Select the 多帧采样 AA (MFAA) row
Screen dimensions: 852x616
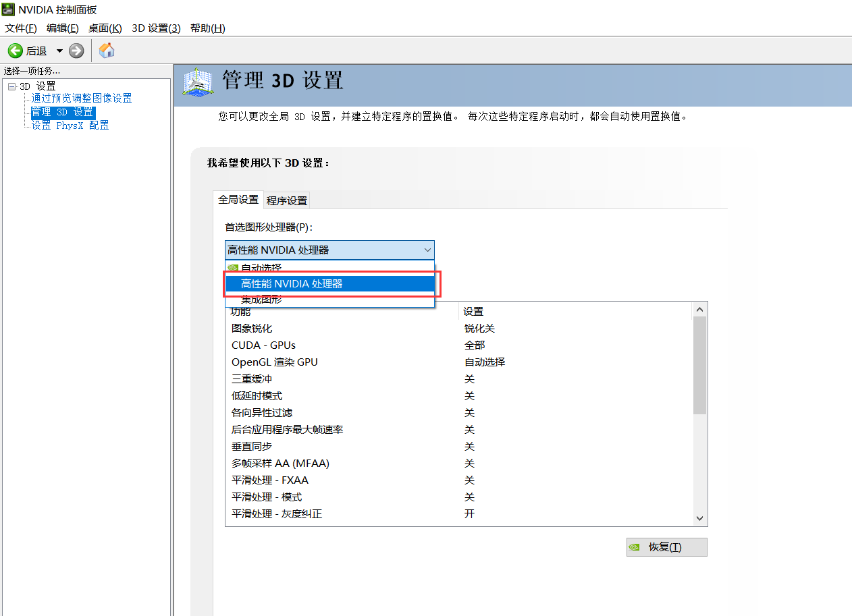[x=459, y=464]
